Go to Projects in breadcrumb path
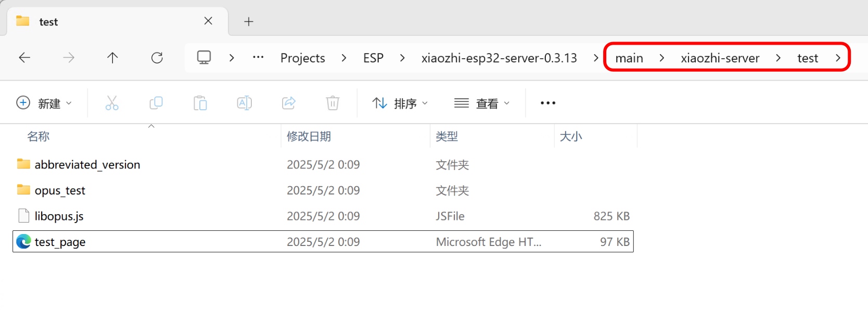The width and height of the screenshot is (868, 312). coord(303,58)
